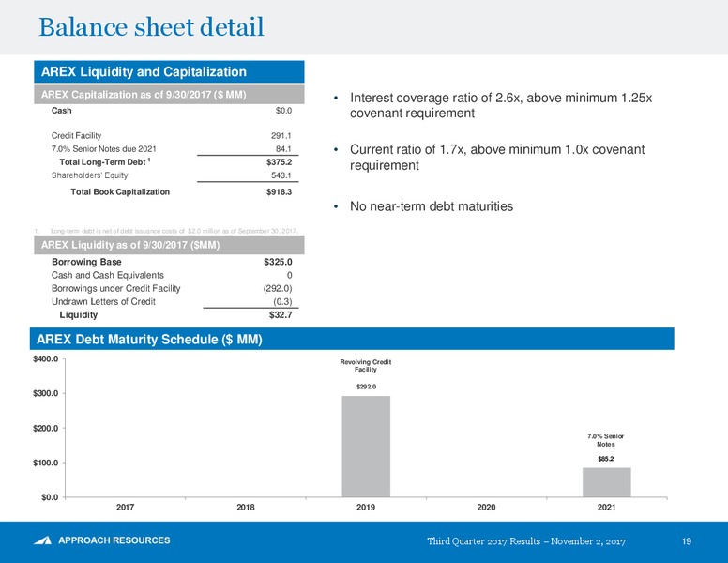Select the 'Borrowing Base' label
This screenshot has height=563, width=728.
86,262
